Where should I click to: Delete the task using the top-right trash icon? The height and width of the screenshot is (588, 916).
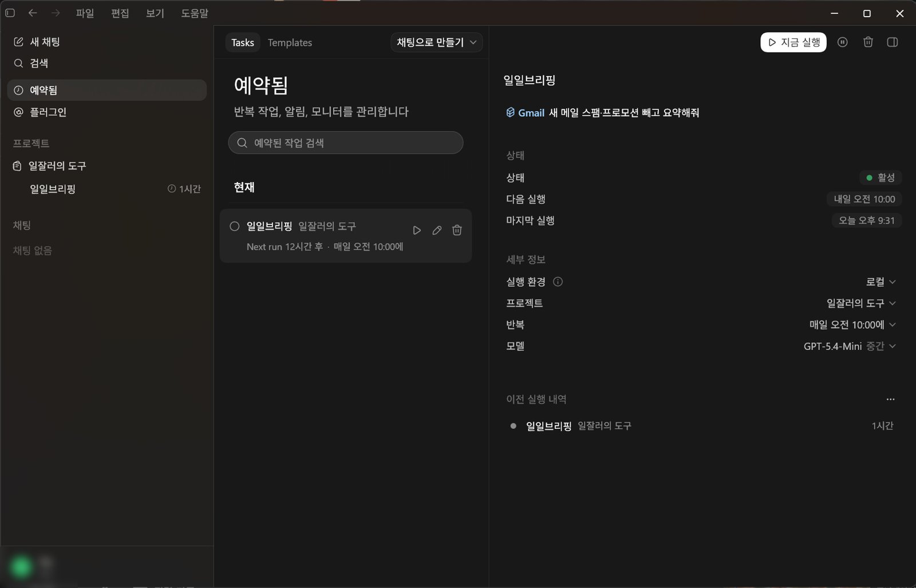(868, 42)
